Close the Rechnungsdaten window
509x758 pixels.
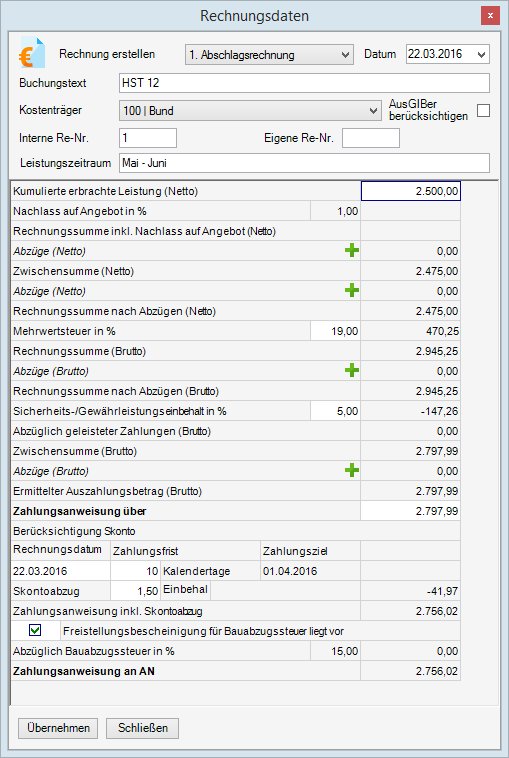tap(490, 16)
